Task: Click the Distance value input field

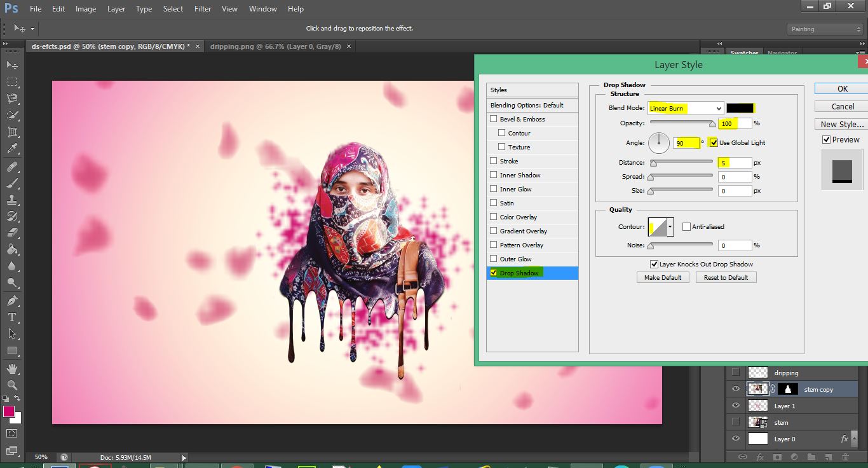Action: [x=735, y=163]
